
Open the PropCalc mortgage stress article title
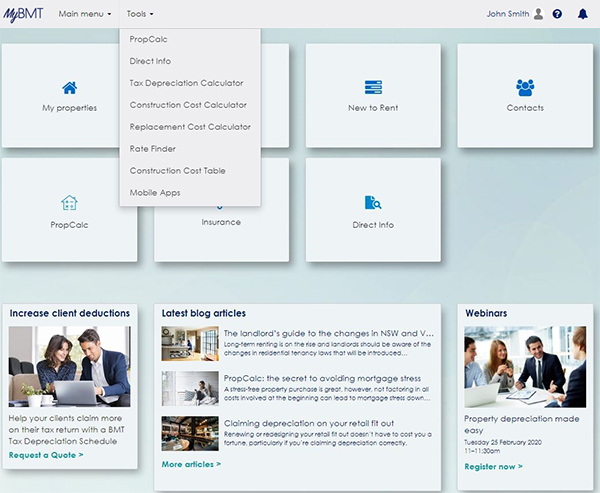pyautogui.click(x=322, y=378)
